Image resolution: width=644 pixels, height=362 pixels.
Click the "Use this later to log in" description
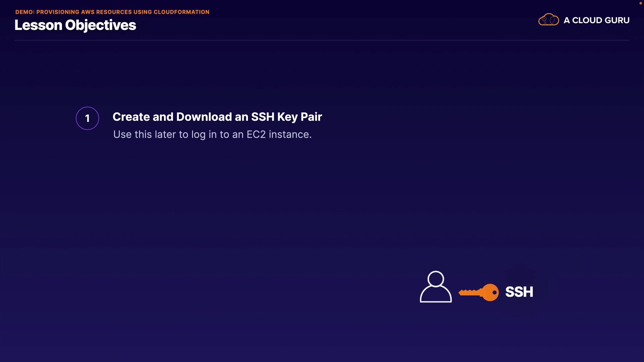212,134
